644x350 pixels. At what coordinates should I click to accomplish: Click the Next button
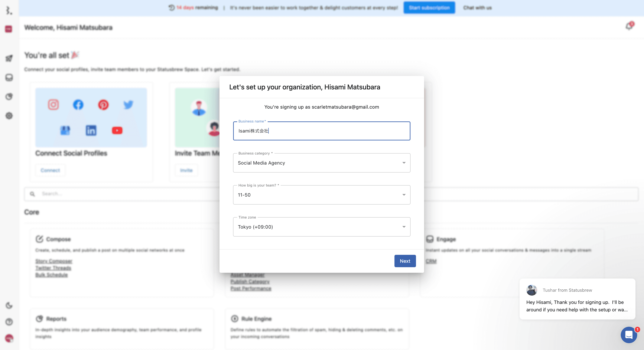[x=405, y=261]
